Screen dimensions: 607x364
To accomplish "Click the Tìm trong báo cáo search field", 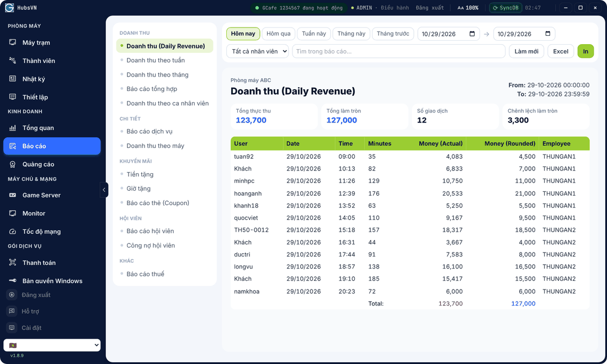I will [x=399, y=51].
